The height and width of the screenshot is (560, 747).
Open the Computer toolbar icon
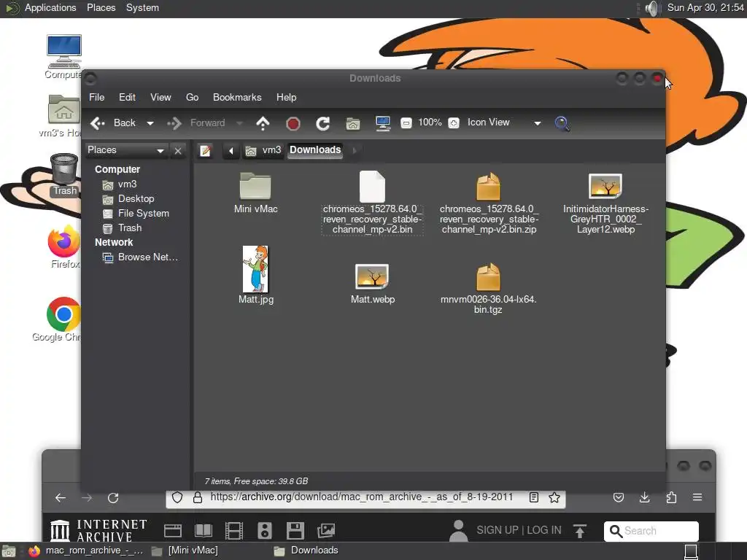tap(382, 124)
